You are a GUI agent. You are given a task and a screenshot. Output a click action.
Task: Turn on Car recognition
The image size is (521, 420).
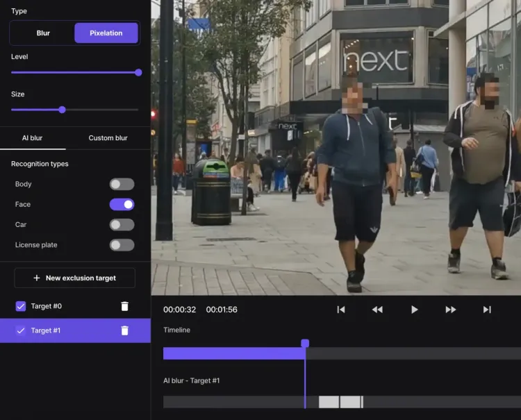122,225
